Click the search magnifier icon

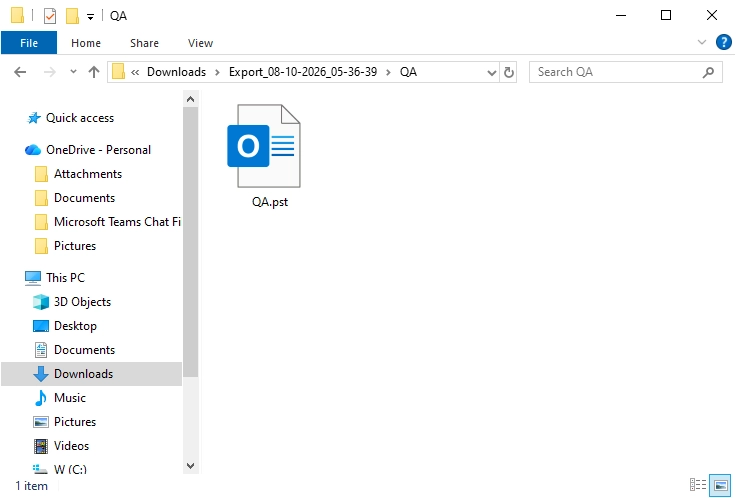[708, 72]
